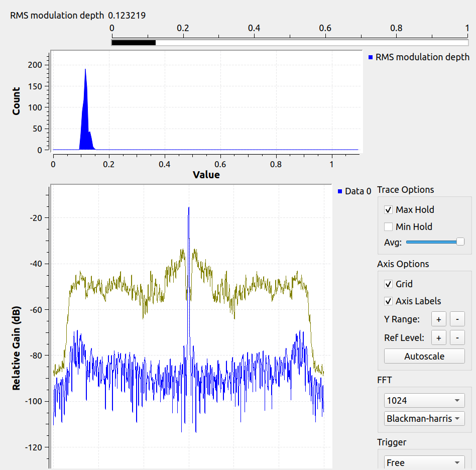The height and width of the screenshot is (470, 476).
Task: Toggle the Grid display off
Action: (388, 284)
